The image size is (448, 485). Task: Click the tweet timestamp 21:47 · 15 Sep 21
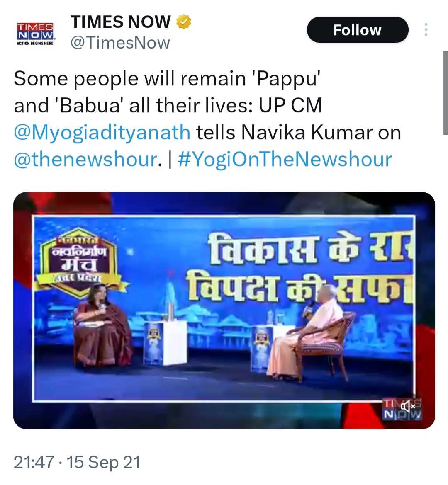[77, 462]
